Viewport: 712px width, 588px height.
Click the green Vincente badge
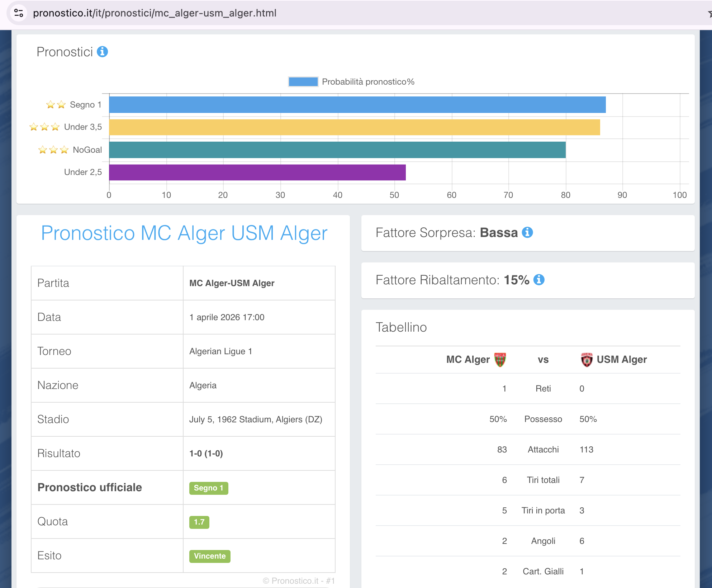(x=210, y=556)
